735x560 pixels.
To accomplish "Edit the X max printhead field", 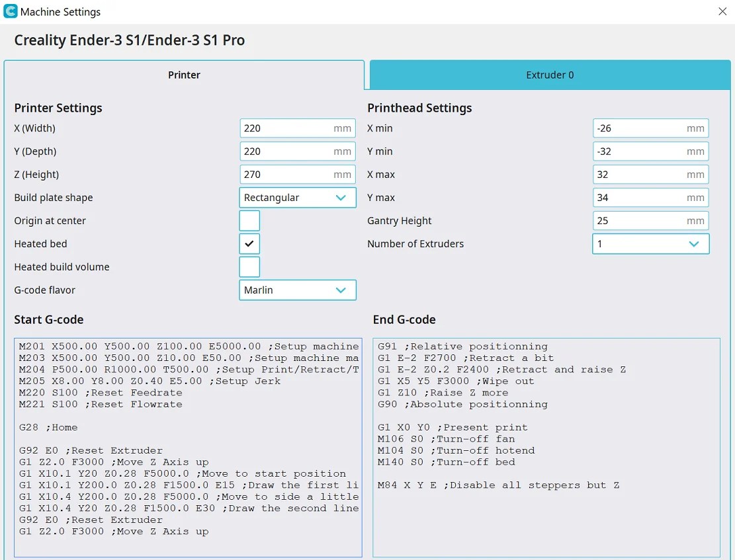I will 650,175.
